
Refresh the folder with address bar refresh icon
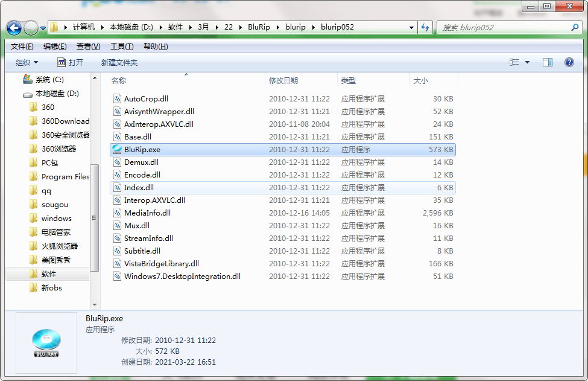point(425,27)
